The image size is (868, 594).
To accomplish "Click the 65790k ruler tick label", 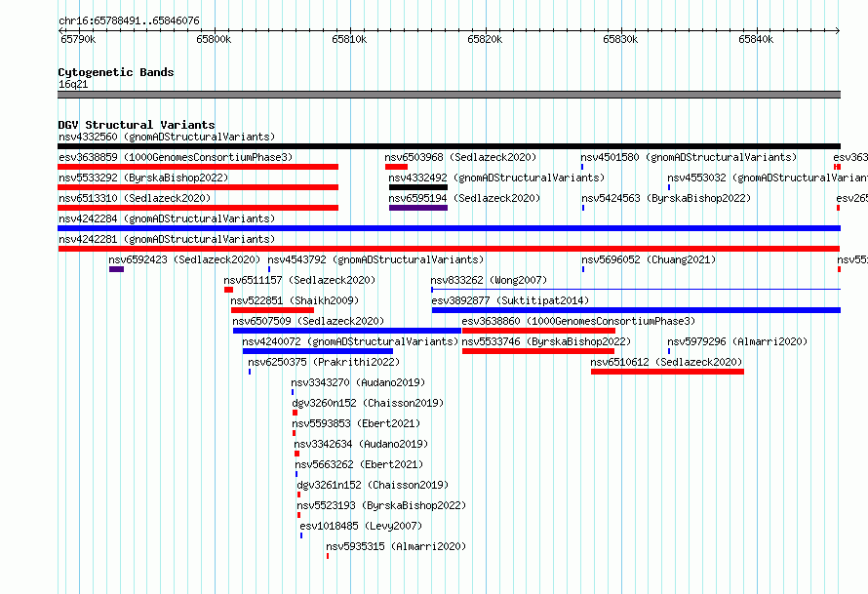I will (78, 39).
